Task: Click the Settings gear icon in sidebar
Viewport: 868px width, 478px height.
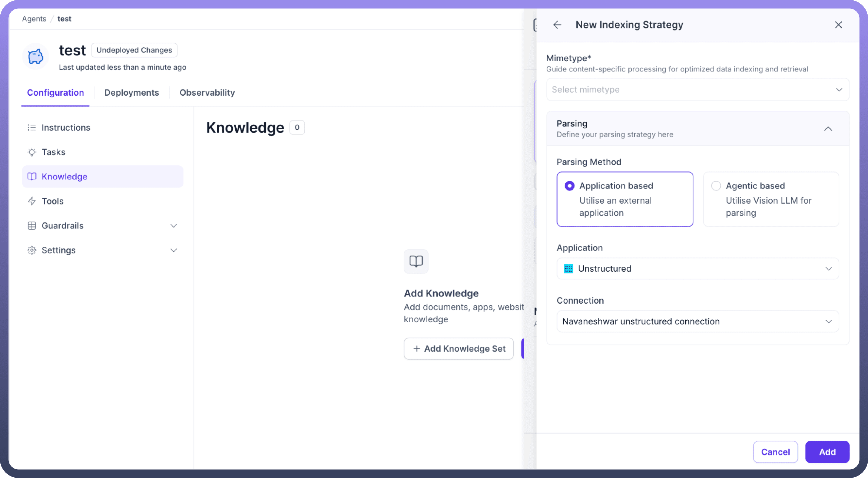Action: 32,250
